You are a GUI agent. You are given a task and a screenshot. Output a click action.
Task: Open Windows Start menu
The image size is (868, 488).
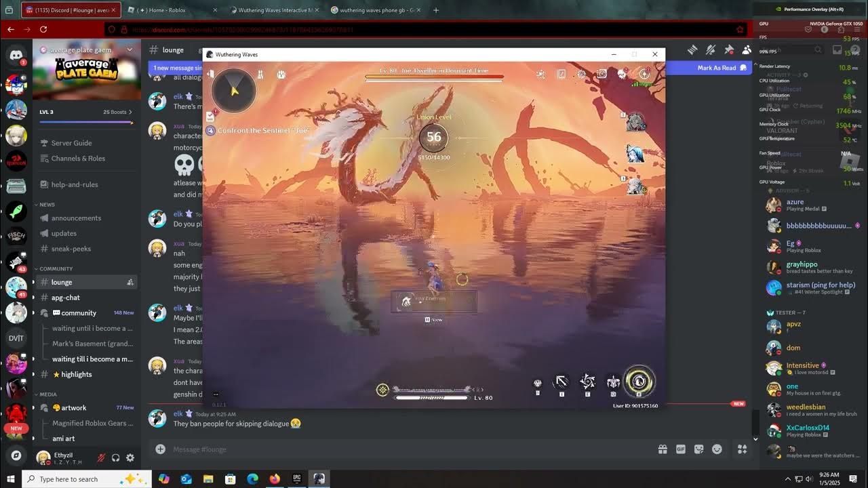point(11,479)
